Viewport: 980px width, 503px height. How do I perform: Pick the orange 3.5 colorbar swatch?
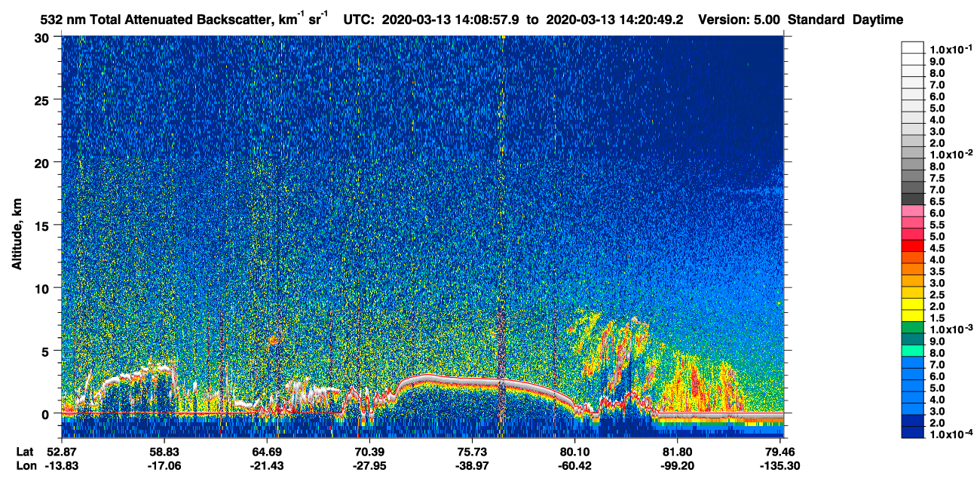[x=913, y=271]
